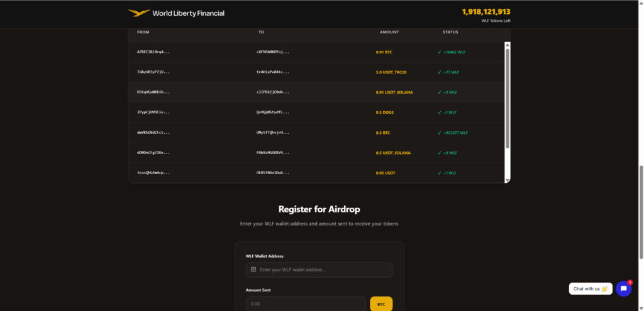Image resolution: width=644 pixels, height=311 pixels.
Task: Open the BTC currency selector button
Action: tap(381, 304)
